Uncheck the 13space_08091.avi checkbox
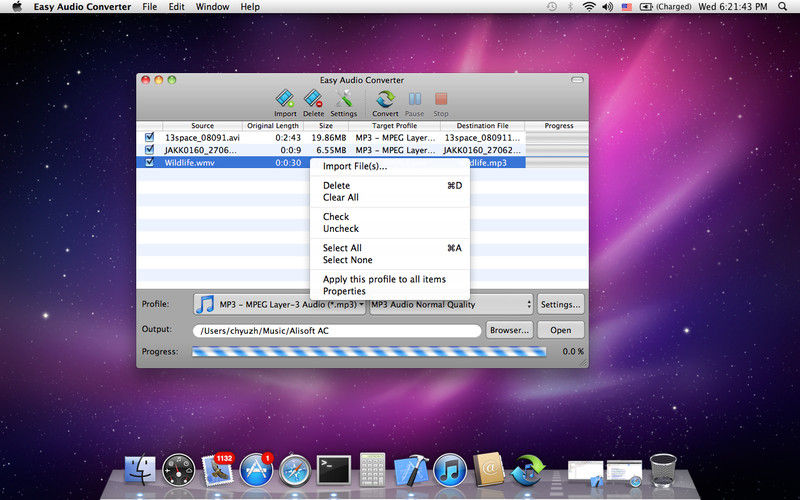This screenshot has height=500, width=800. [149, 137]
